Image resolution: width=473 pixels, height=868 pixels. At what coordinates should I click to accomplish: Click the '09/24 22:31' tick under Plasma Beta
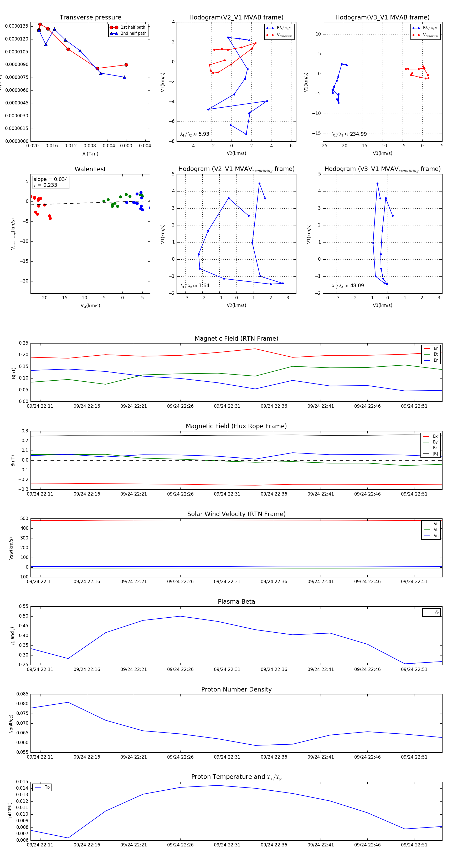click(227, 669)
